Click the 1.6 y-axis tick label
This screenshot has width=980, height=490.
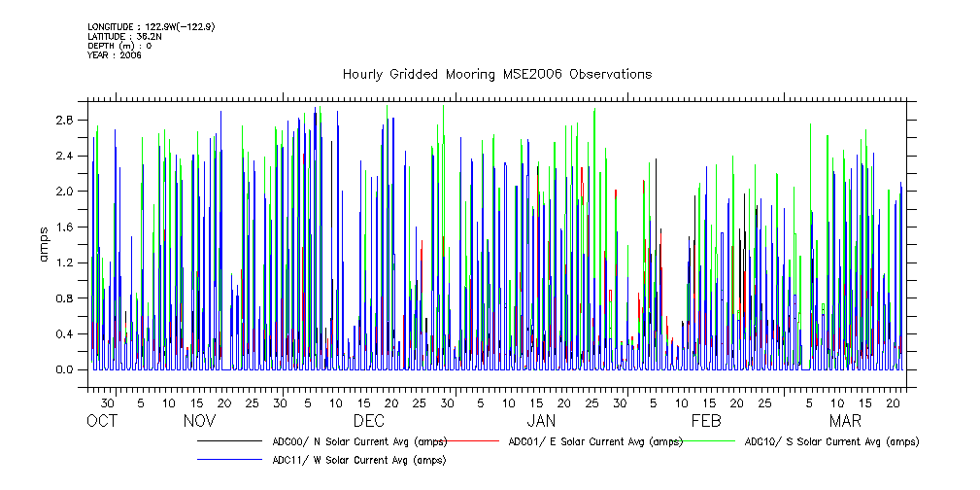(65, 227)
